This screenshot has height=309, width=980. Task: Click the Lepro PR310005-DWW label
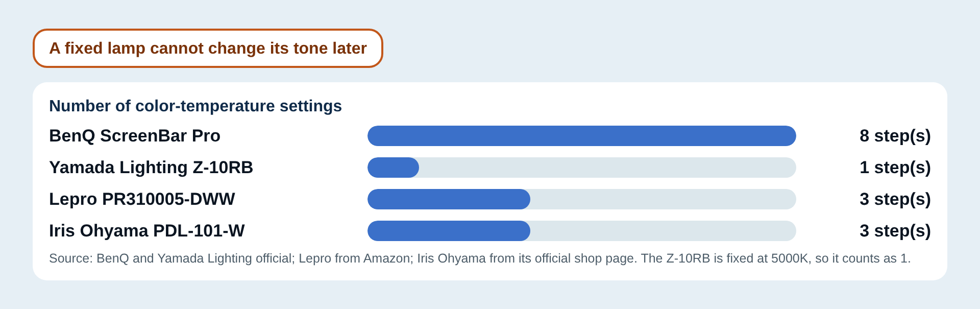[x=142, y=199]
